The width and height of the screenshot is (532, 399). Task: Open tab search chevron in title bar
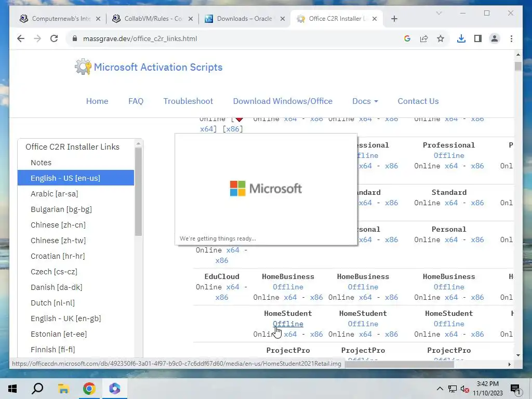click(x=438, y=13)
